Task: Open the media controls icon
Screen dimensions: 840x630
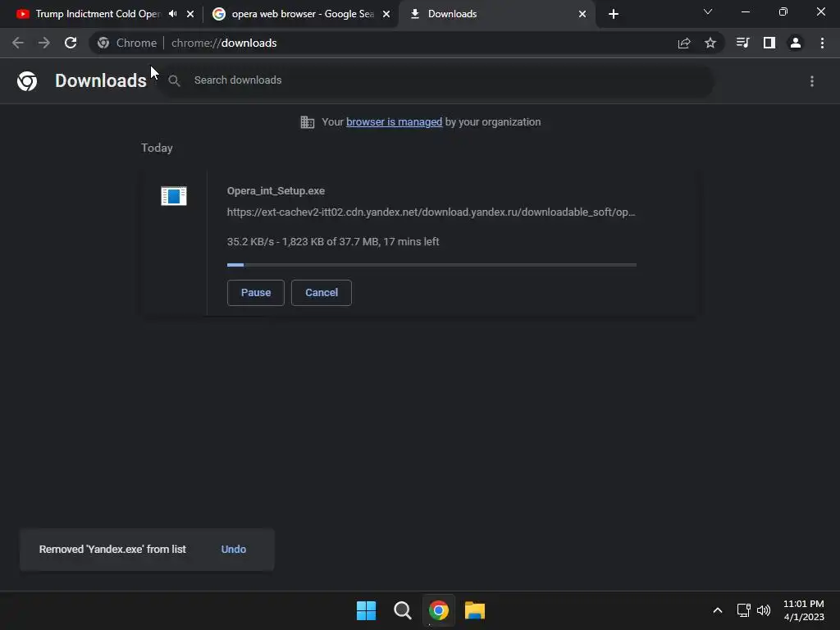Action: pos(742,43)
